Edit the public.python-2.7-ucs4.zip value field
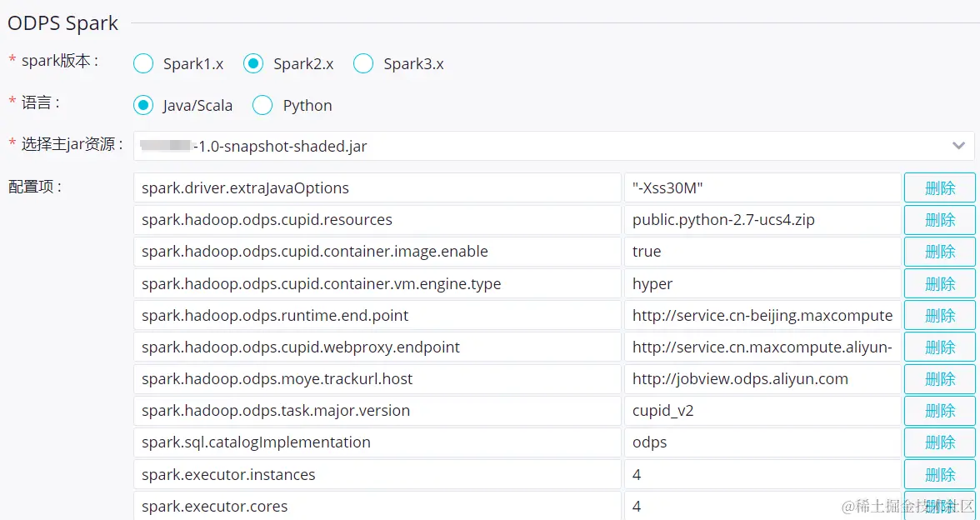The width and height of the screenshot is (980, 520). (x=762, y=220)
